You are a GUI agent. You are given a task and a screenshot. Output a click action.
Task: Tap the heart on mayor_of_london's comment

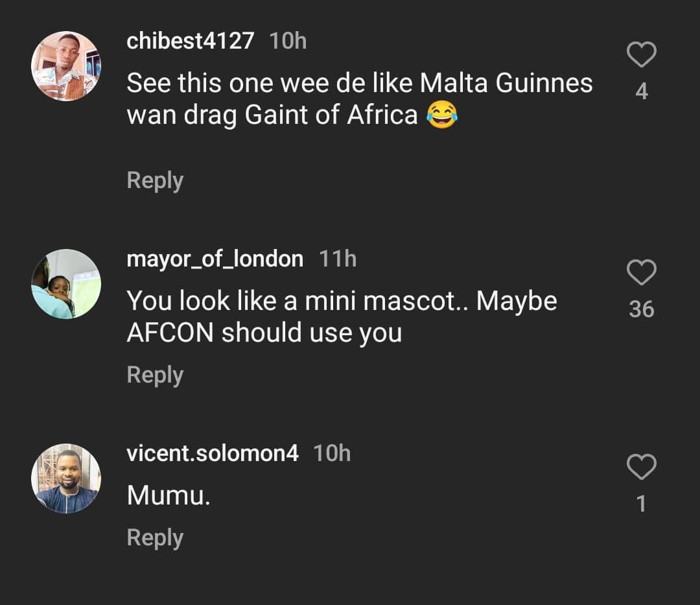point(642,272)
